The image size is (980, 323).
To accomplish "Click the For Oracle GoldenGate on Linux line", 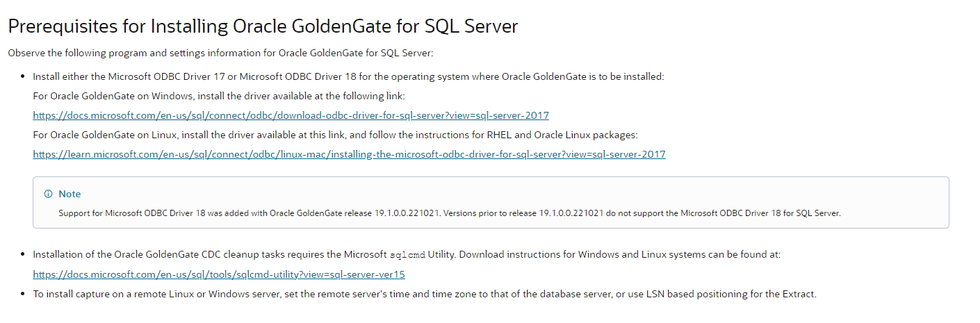I will [335, 135].
